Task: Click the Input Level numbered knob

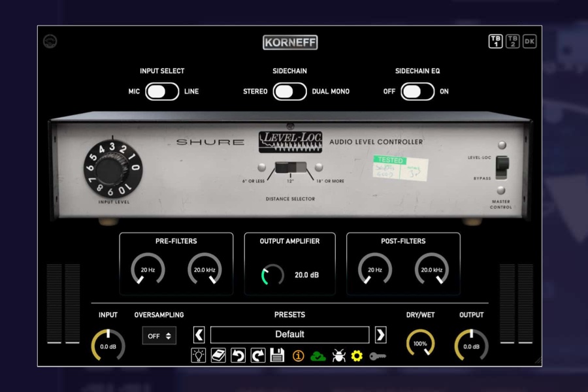Action: 113,170
